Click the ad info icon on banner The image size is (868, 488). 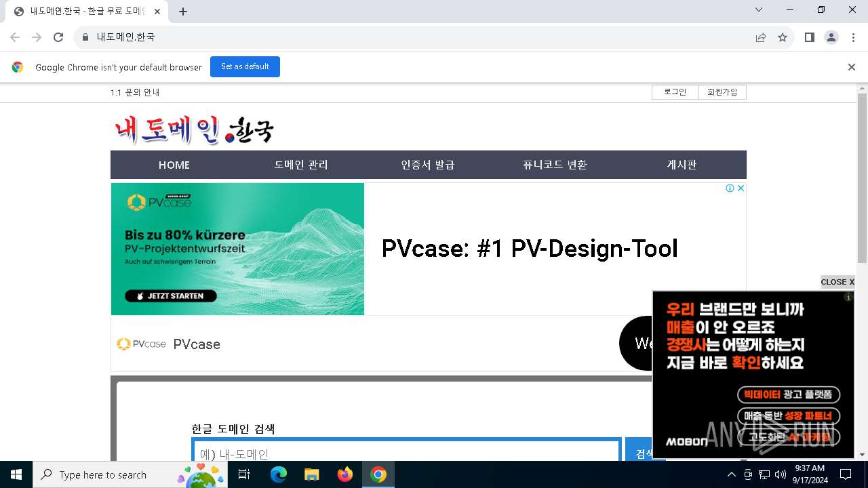[x=730, y=188]
